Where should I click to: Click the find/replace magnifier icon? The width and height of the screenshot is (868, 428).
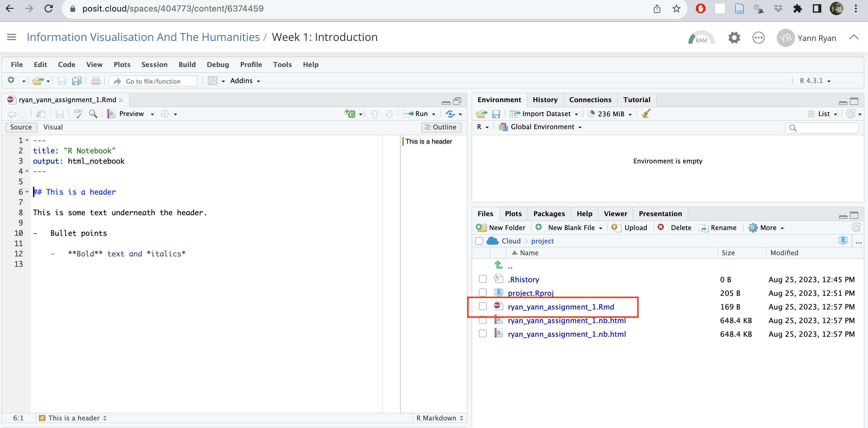(x=93, y=114)
